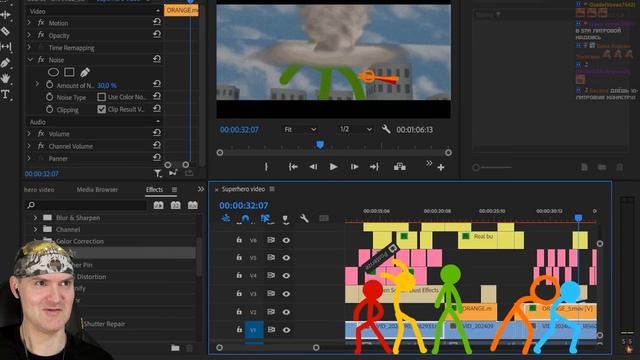Open Superhero video sequence panel menu
640x360 pixels.
coord(272,189)
